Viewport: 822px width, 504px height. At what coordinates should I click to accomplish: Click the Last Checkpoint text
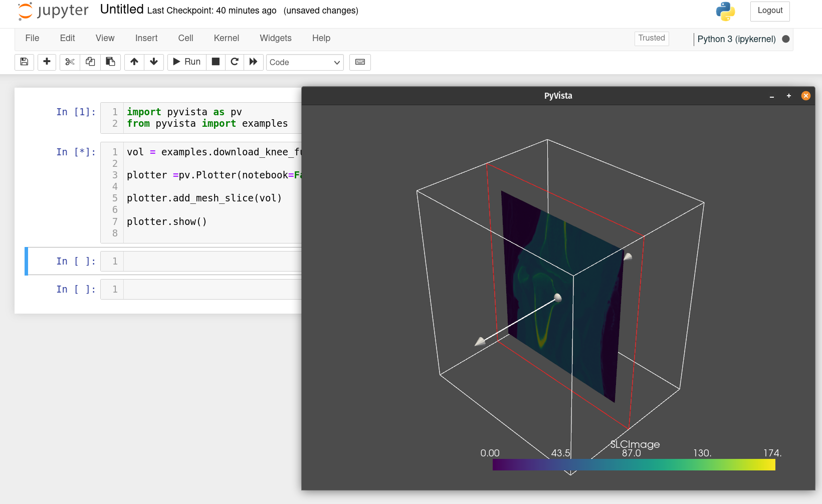click(x=212, y=11)
